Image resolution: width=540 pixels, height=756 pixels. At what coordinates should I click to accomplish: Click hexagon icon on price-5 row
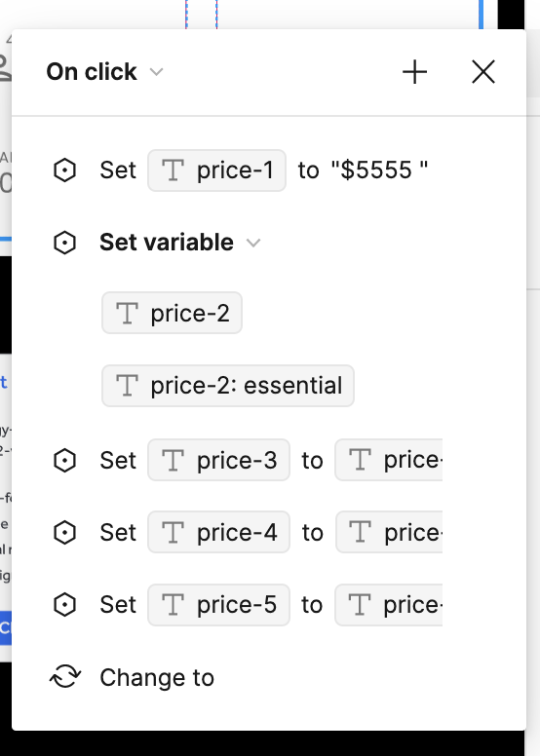tap(64, 605)
